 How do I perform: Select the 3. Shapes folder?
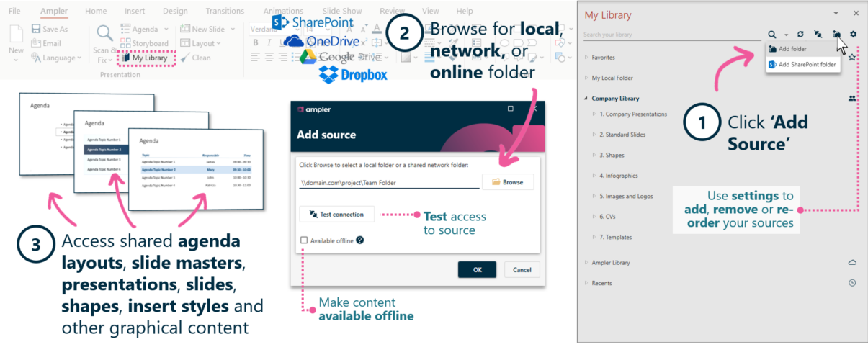pyautogui.click(x=612, y=155)
